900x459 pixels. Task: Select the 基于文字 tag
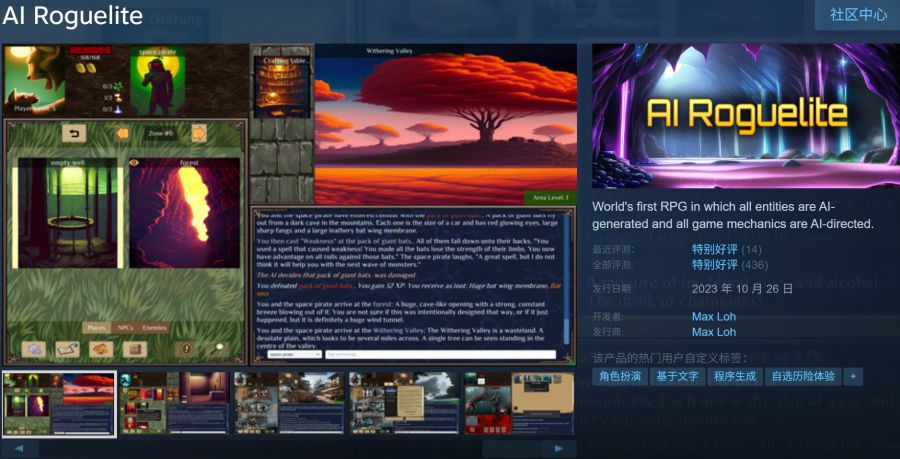tap(677, 377)
